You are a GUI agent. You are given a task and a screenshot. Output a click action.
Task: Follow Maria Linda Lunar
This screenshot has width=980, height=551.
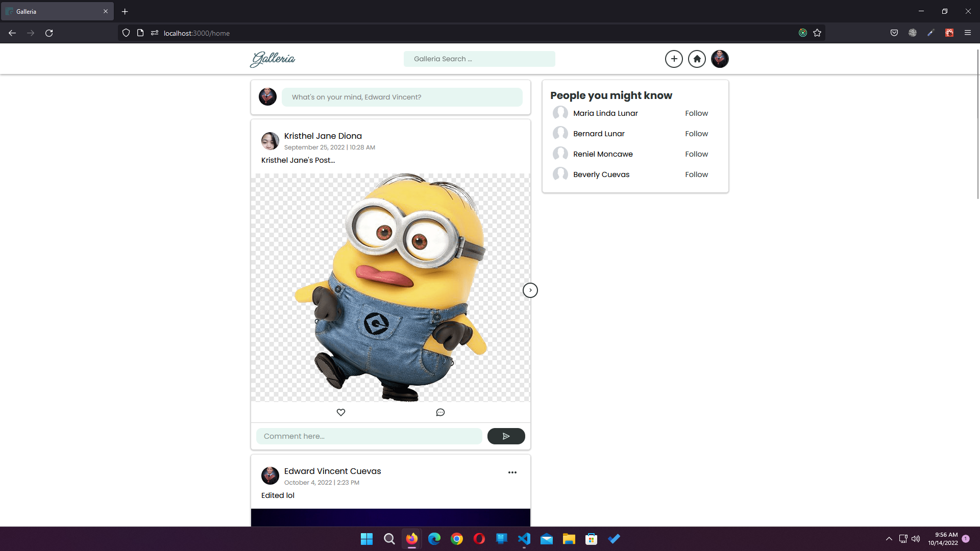click(x=696, y=113)
